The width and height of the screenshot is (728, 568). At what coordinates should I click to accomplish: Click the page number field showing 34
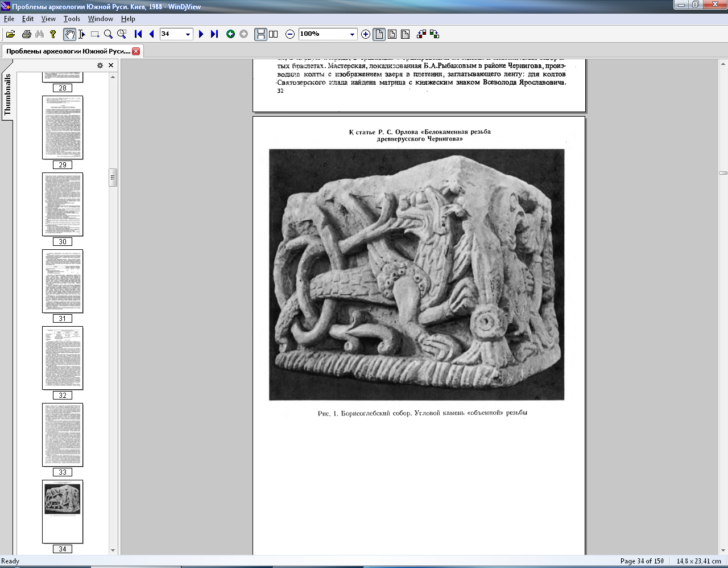coord(171,34)
